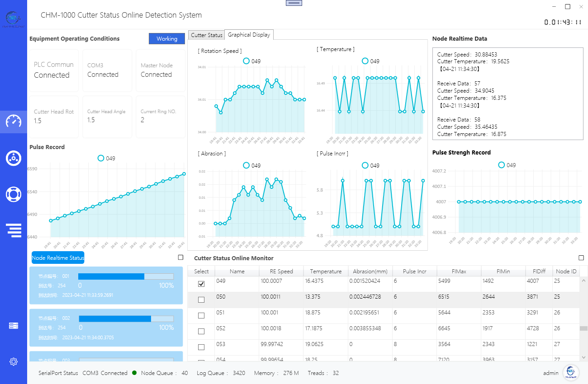Click the Memory 276 M status entry
Viewport: 588px width, 384px height.
(x=276, y=373)
